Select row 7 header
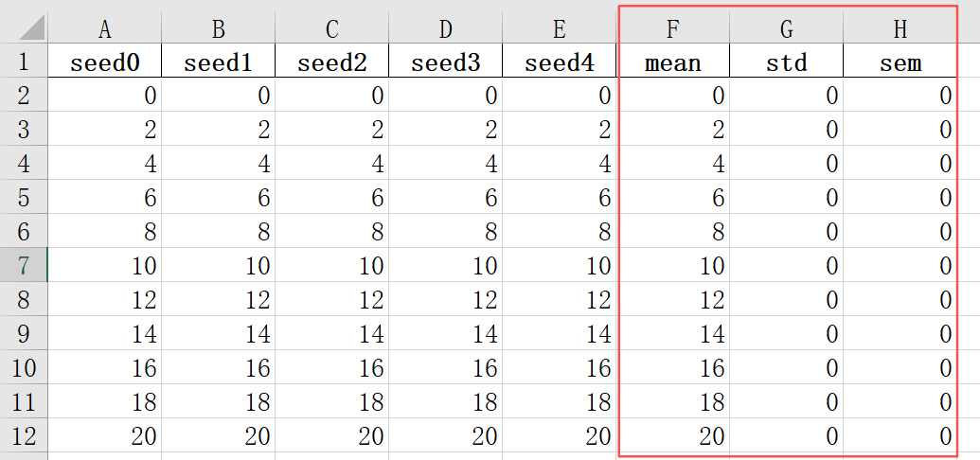Screen dimensions: 980x460 [x=24, y=266]
